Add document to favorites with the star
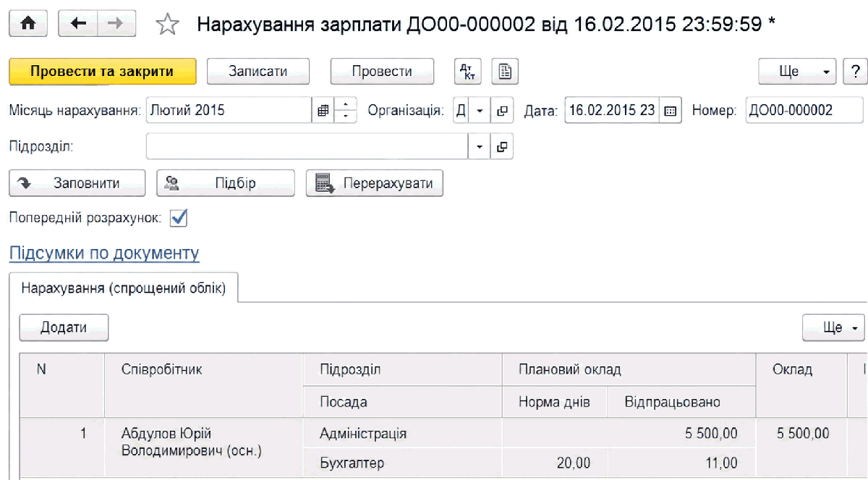Viewport: 868px width, 480px height. 167,25
